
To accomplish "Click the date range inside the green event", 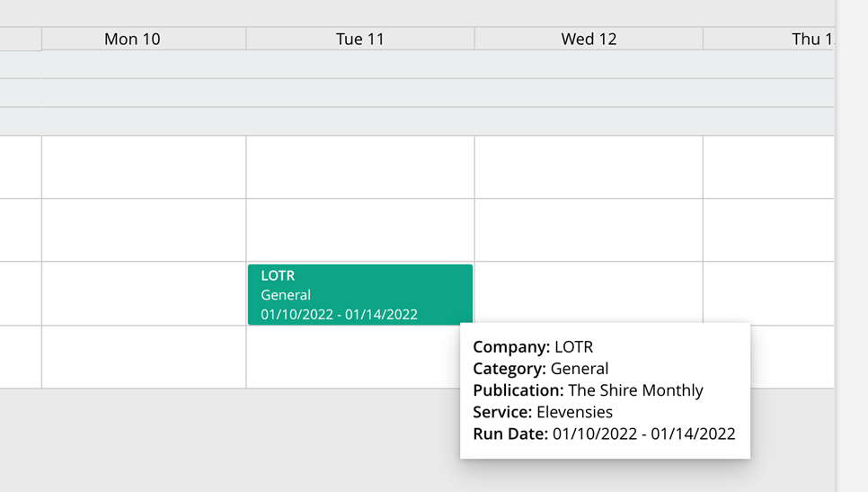I will [x=339, y=315].
